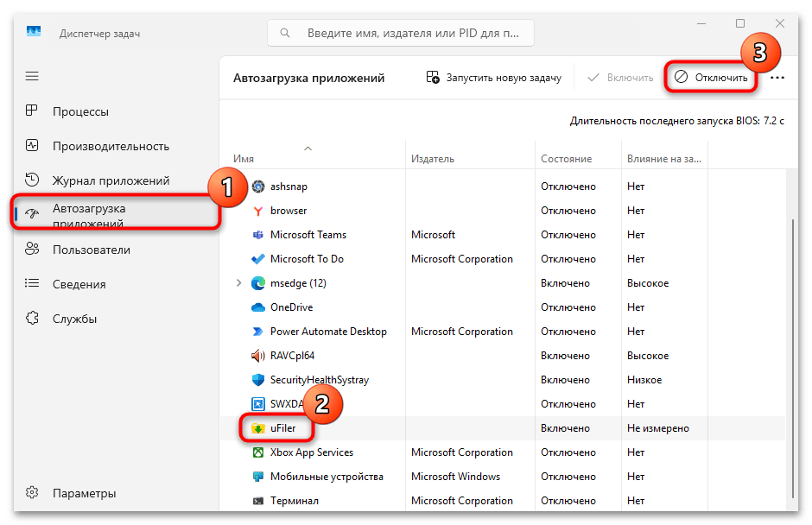Click the RAVCpl64 speaker icon
812x525 pixels.
(257, 355)
